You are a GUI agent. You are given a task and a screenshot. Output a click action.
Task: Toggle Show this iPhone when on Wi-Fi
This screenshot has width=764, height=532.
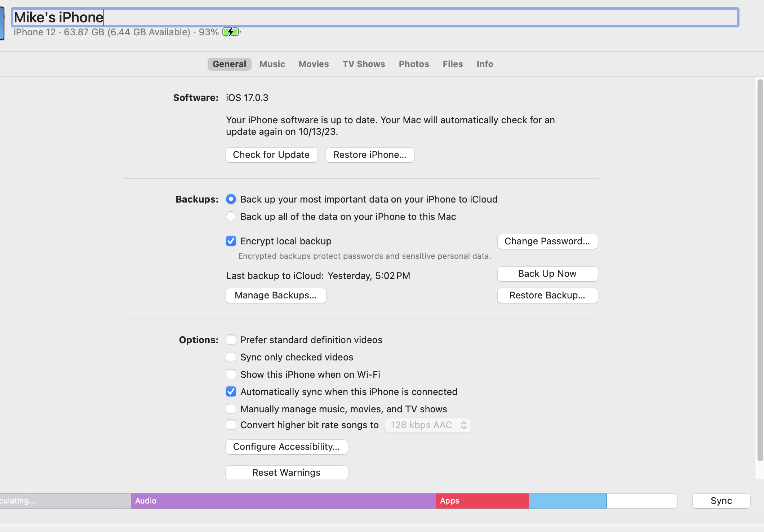[x=231, y=374]
